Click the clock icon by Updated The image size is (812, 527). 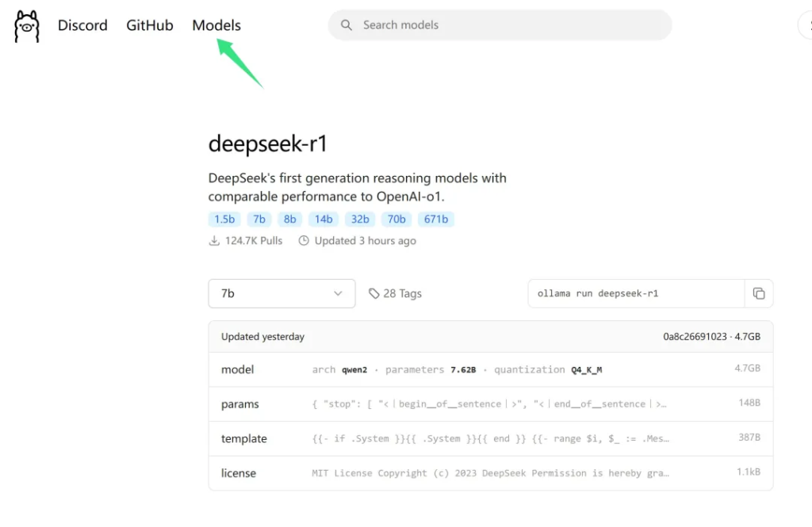click(304, 241)
